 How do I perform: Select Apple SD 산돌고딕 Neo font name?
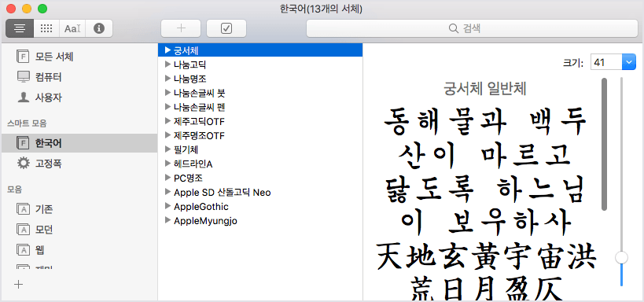pos(223,193)
